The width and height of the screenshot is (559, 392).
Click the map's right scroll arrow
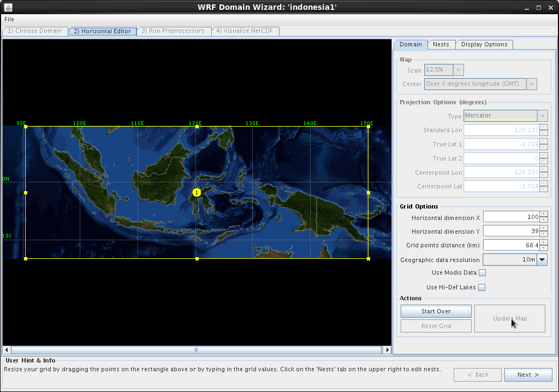(388, 351)
